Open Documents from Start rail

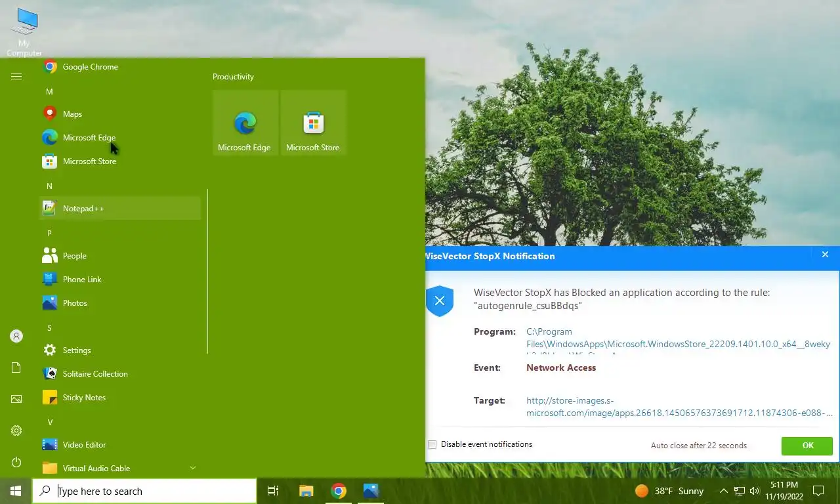point(16,367)
